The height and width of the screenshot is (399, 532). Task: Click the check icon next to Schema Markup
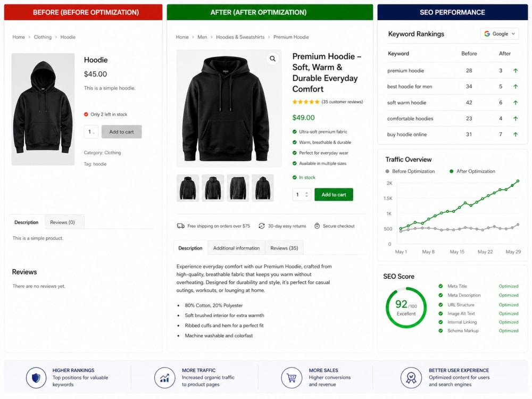440,330
